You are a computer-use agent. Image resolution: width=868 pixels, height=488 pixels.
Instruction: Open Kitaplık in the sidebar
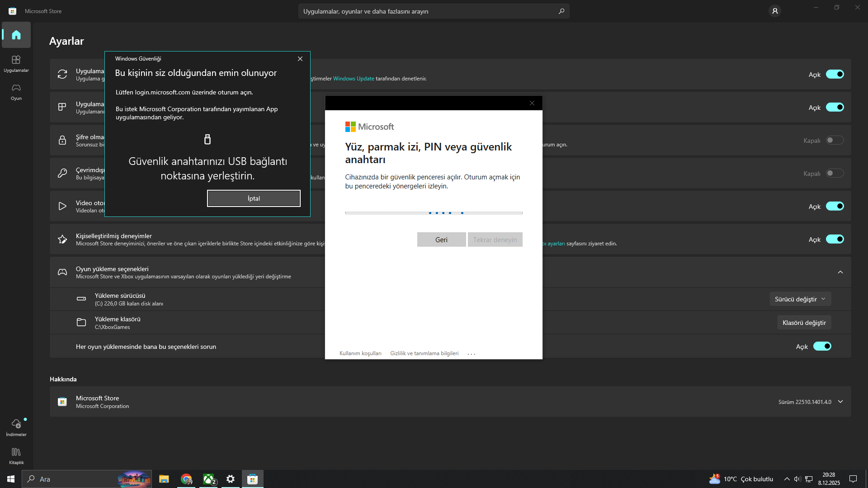pos(16,455)
